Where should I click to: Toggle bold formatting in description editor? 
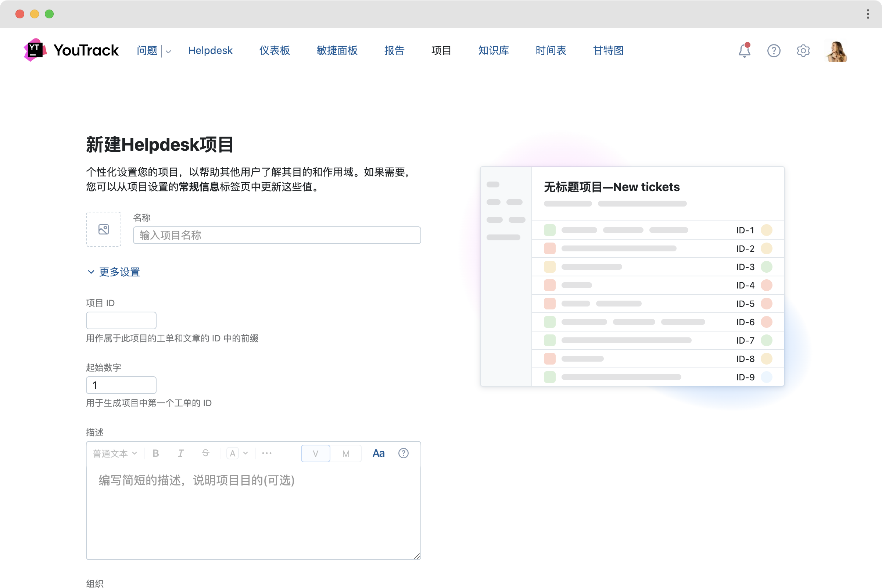pyautogui.click(x=155, y=453)
